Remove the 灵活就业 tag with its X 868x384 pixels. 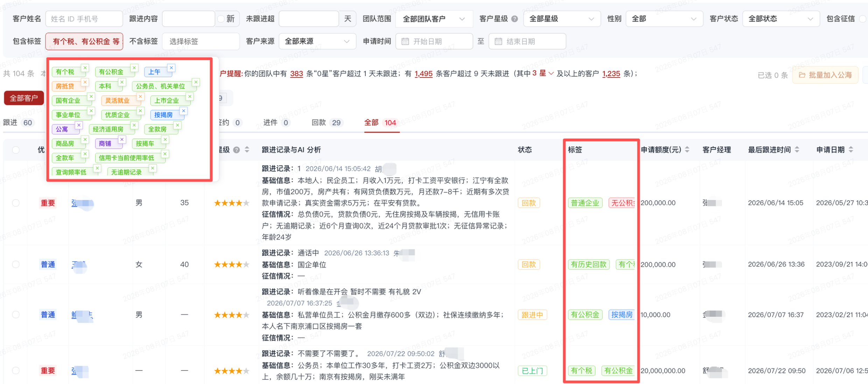(x=140, y=96)
